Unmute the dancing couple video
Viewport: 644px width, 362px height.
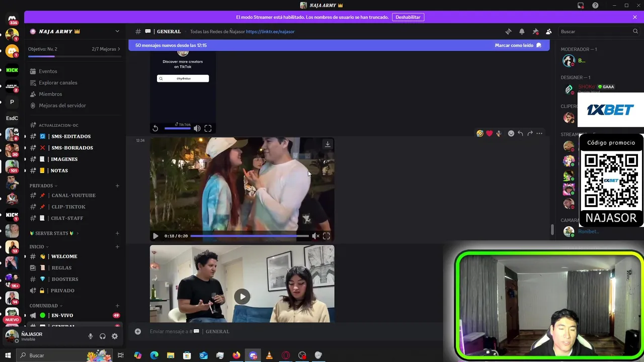[x=316, y=236]
